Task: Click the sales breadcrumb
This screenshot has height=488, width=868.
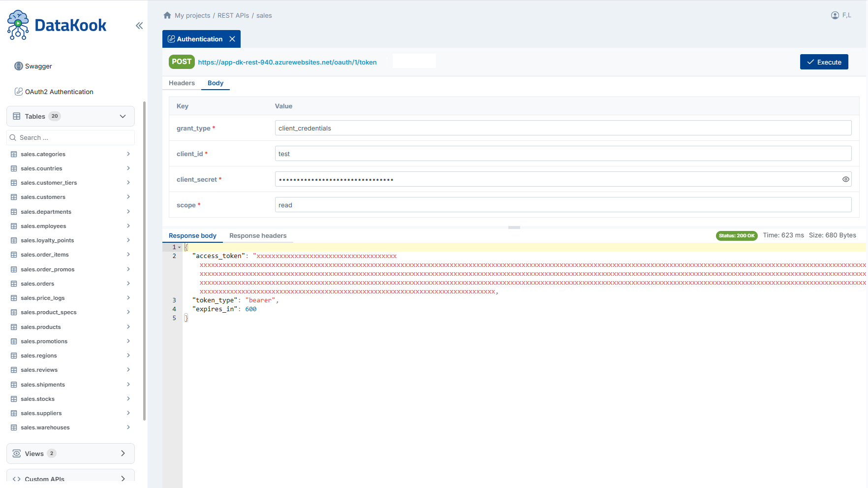Action: coord(264,15)
